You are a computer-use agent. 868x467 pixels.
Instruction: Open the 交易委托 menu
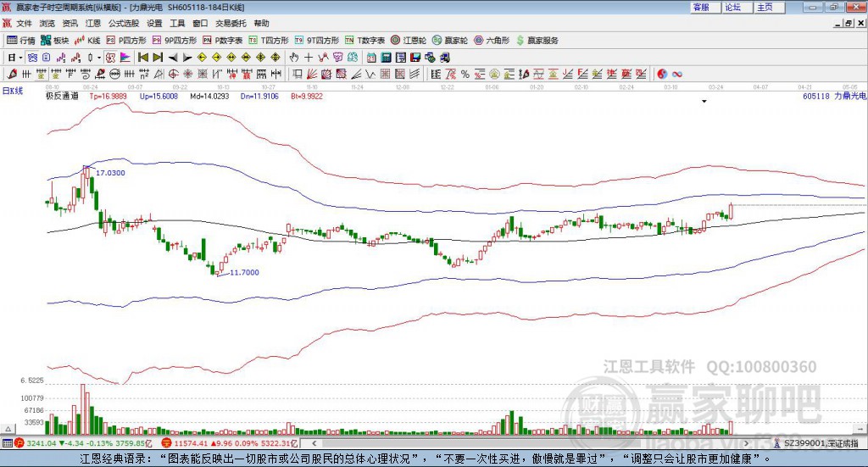click(231, 23)
